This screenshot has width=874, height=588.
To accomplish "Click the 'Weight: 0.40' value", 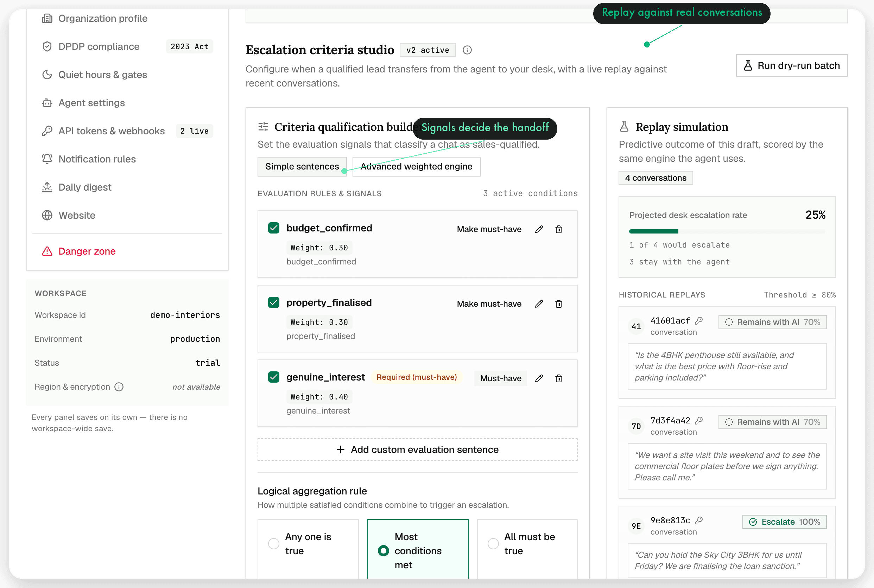I will (319, 397).
